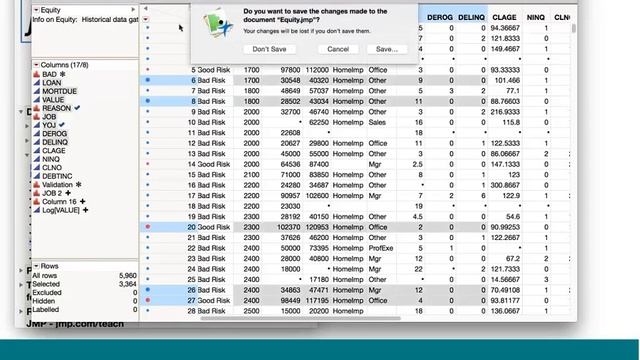The width and height of the screenshot is (640, 360).
Task: Expand the arrow right of the Equity panel title
Action: 133,9
